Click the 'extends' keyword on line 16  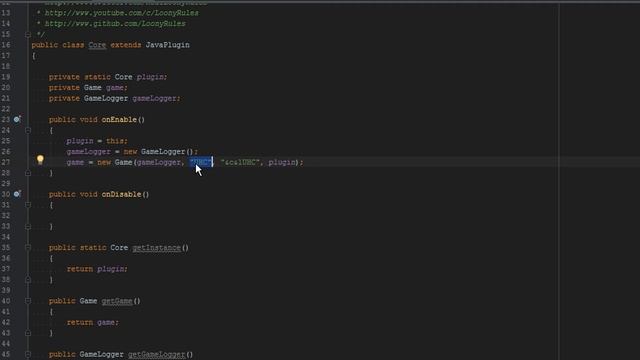pyautogui.click(x=126, y=45)
